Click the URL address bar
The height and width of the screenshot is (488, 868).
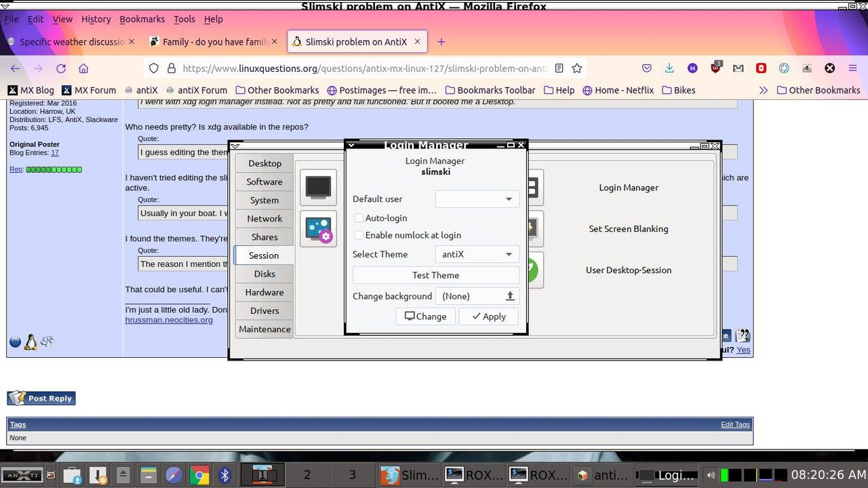pyautogui.click(x=365, y=68)
